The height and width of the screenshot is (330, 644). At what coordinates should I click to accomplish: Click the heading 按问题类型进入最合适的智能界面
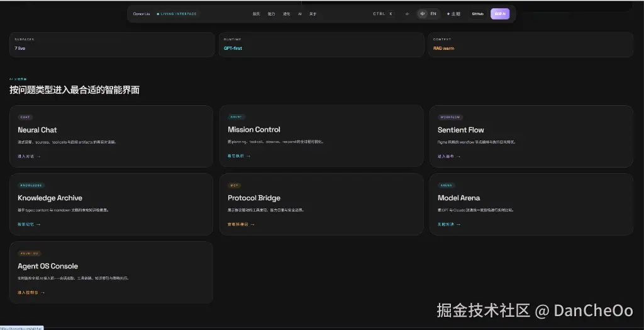(x=74, y=89)
